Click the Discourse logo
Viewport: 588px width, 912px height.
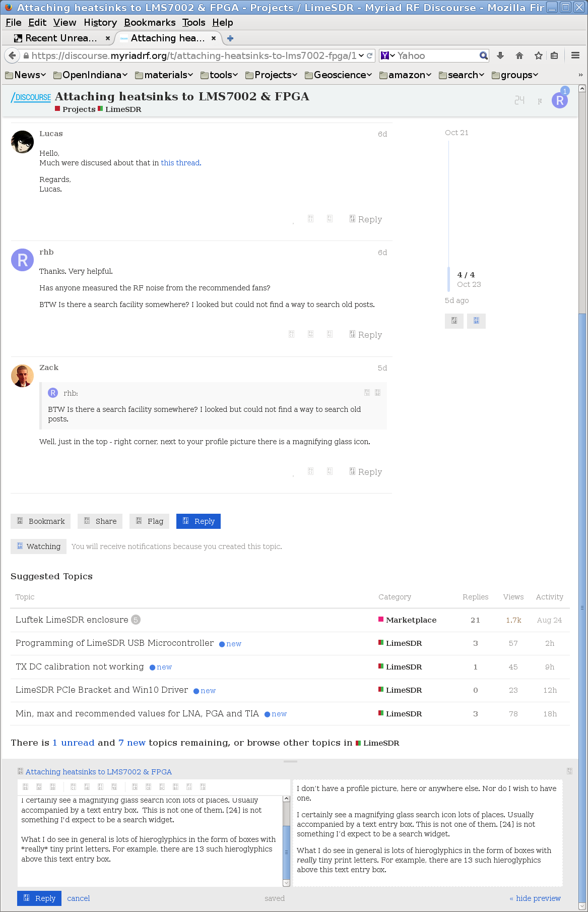coord(31,97)
